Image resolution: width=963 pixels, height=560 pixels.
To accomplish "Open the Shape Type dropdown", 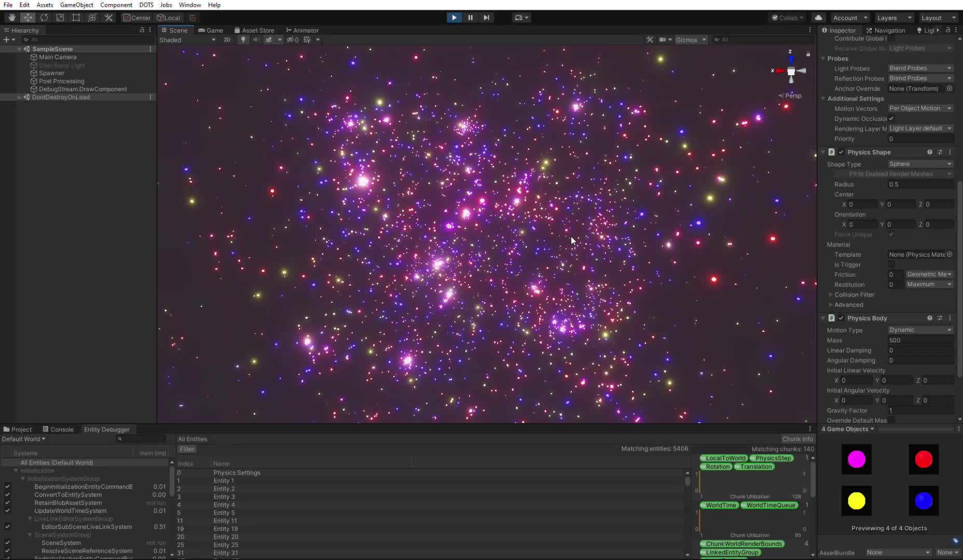I will tap(920, 164).
